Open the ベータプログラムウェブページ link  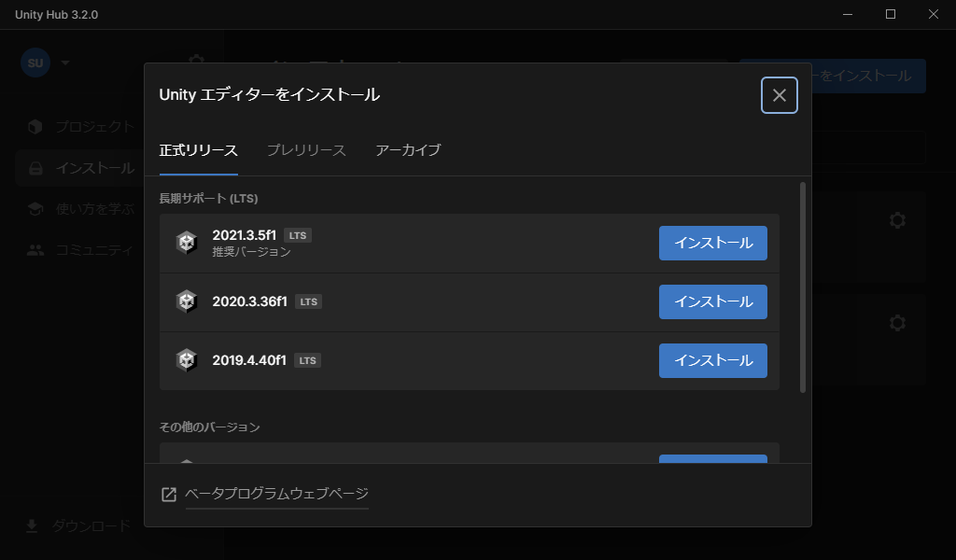pos(276,494)
